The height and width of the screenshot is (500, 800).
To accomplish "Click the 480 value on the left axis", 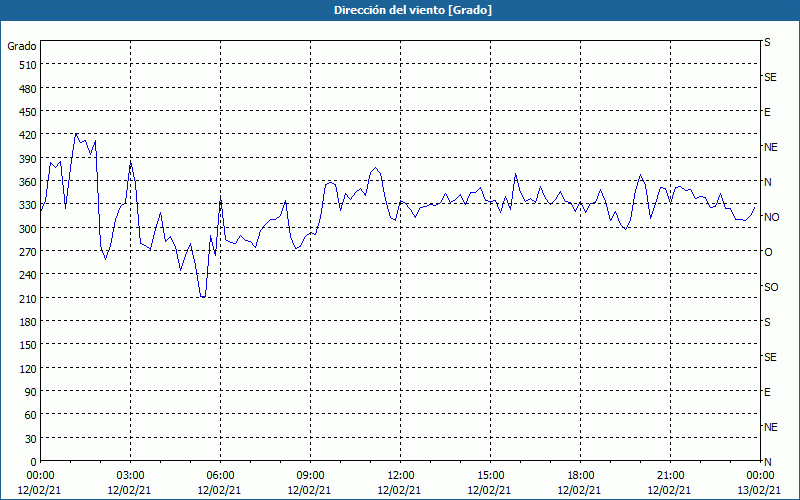I will (x=28, y=88).
